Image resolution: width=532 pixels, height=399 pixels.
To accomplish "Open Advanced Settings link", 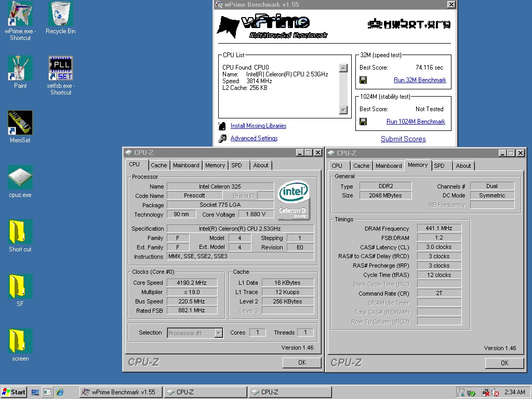I will (254, 138).
